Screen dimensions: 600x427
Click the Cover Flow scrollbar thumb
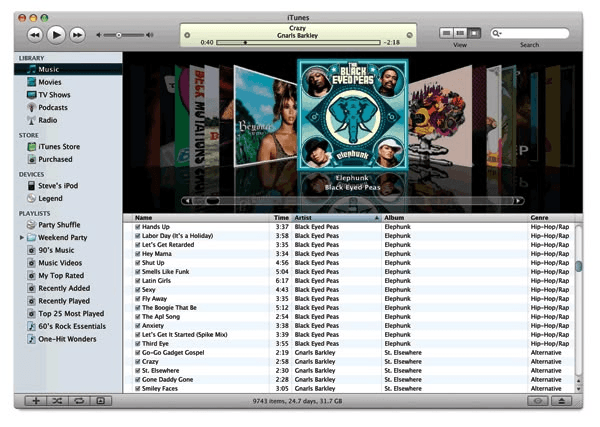tap(212, 200)
